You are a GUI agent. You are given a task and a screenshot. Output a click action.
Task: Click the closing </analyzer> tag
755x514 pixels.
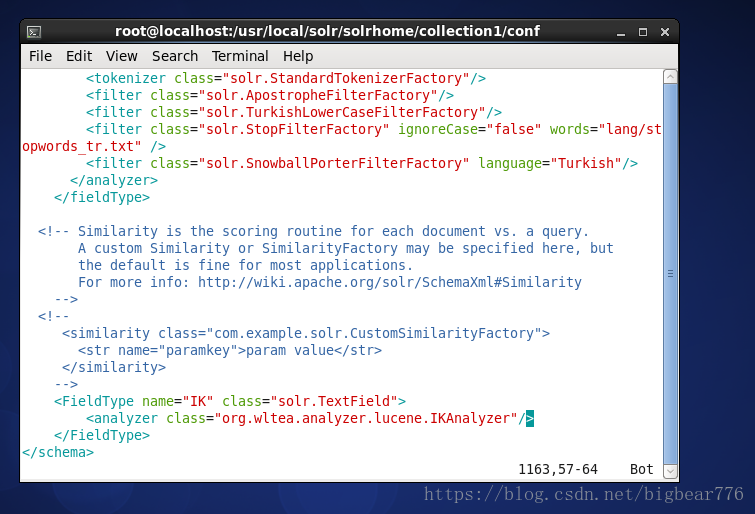[114, 180]
